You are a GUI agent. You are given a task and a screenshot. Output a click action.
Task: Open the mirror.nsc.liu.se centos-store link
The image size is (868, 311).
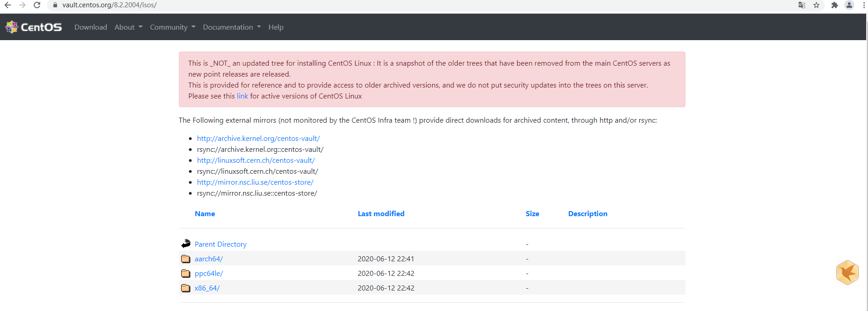point(255,182)
